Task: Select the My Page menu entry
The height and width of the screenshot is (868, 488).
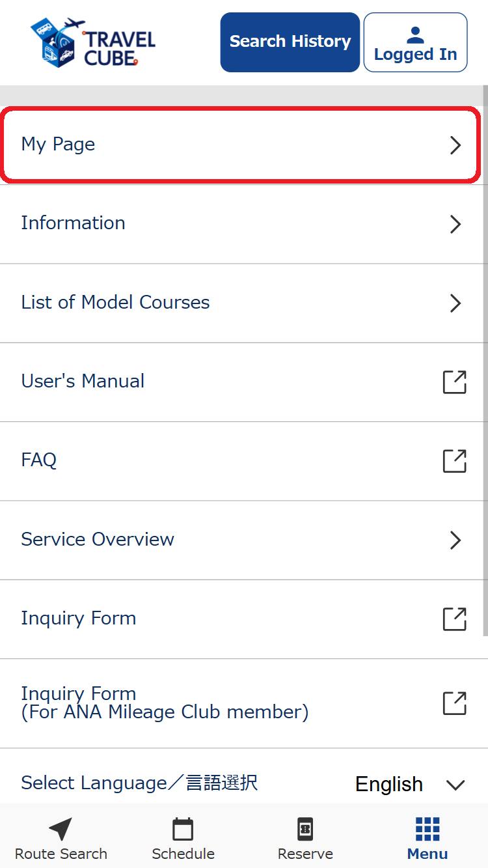Action: 58,144
